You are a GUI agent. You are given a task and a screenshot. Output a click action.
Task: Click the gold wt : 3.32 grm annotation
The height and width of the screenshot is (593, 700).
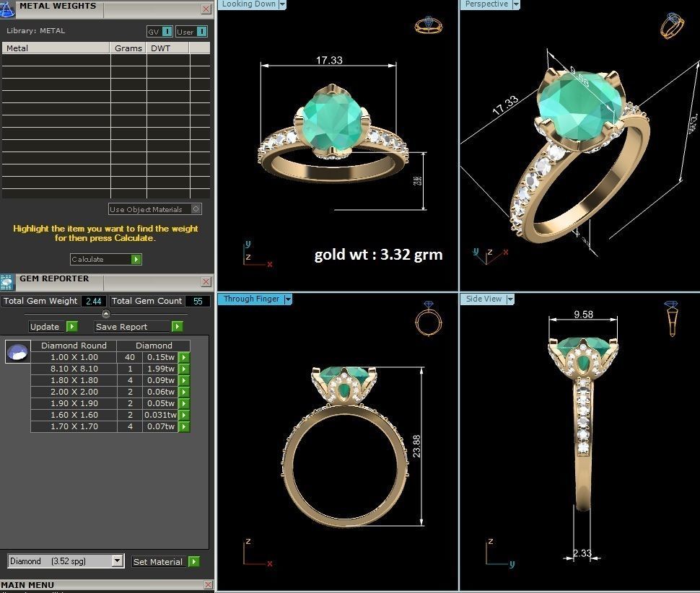[379, 255]
